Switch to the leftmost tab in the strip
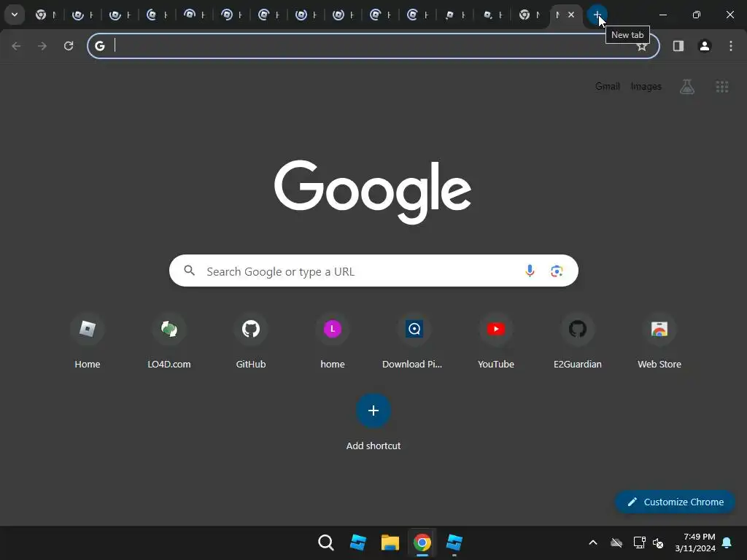Image resolution: width=747 pixels, height=560 pixels. tap(46, 15)
